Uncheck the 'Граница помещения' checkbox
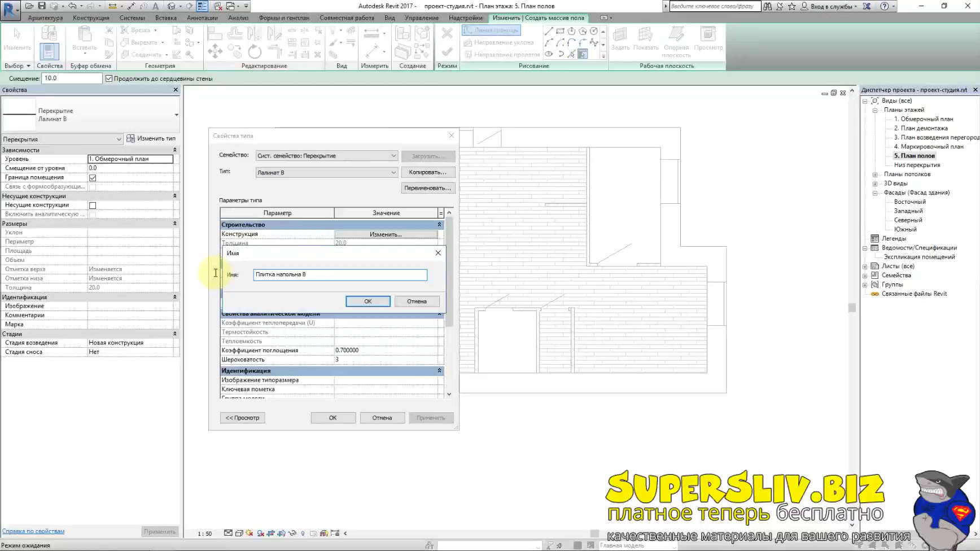Image resolution: width=980 pixels, height=551 pixels. click(93, 178)
